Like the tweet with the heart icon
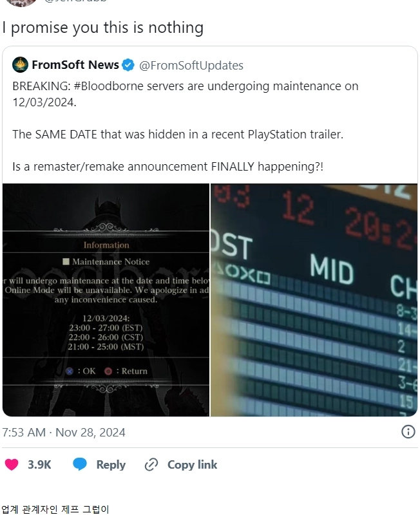The width and height of the screenshot is (420, 515). coord(12,464)
